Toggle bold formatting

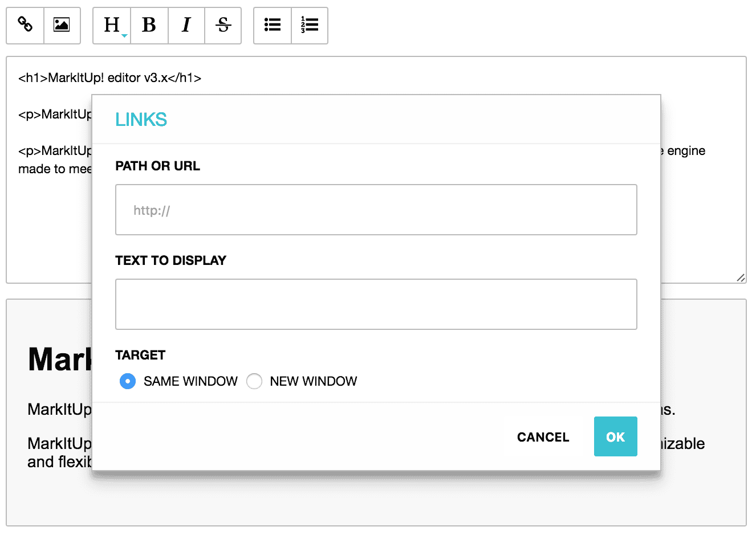point(149,25)
